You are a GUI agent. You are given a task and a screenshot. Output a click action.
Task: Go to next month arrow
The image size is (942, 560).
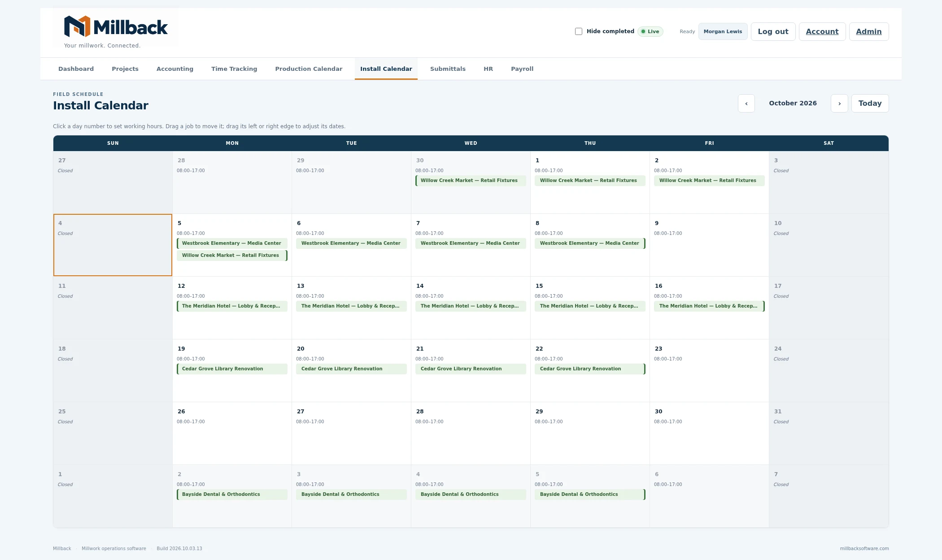[839, 104]
